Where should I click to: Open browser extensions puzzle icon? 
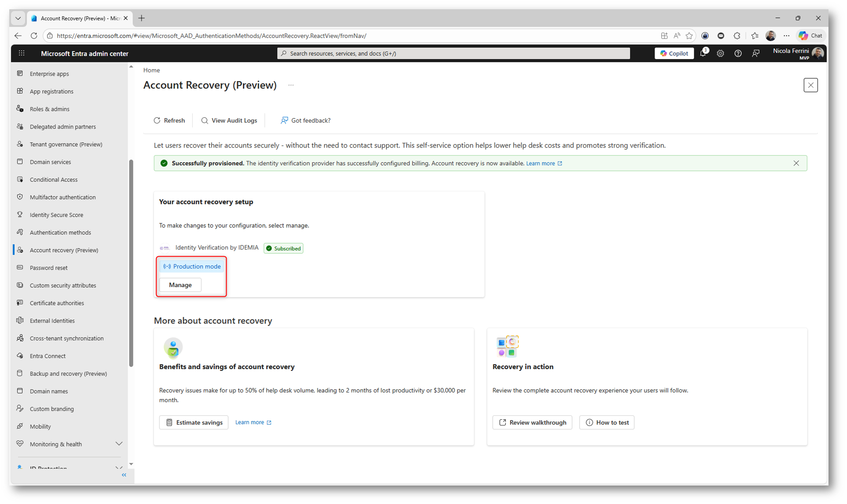coord(737,36)
